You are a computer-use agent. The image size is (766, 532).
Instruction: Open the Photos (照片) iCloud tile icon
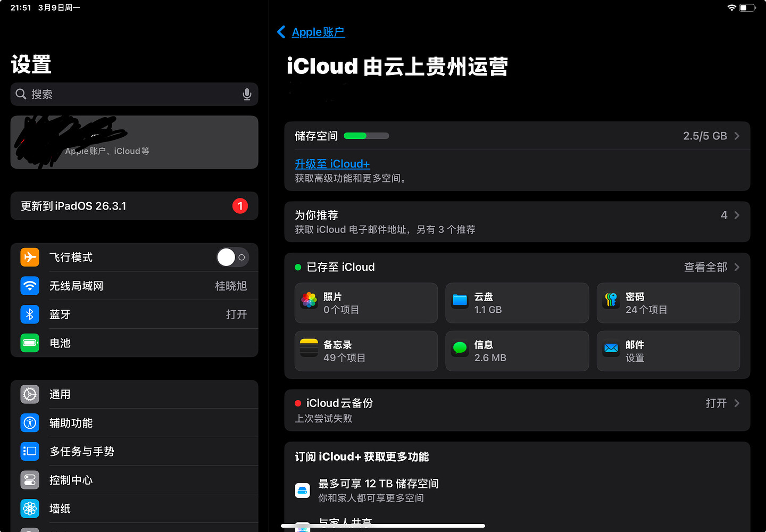pos(309,300)
